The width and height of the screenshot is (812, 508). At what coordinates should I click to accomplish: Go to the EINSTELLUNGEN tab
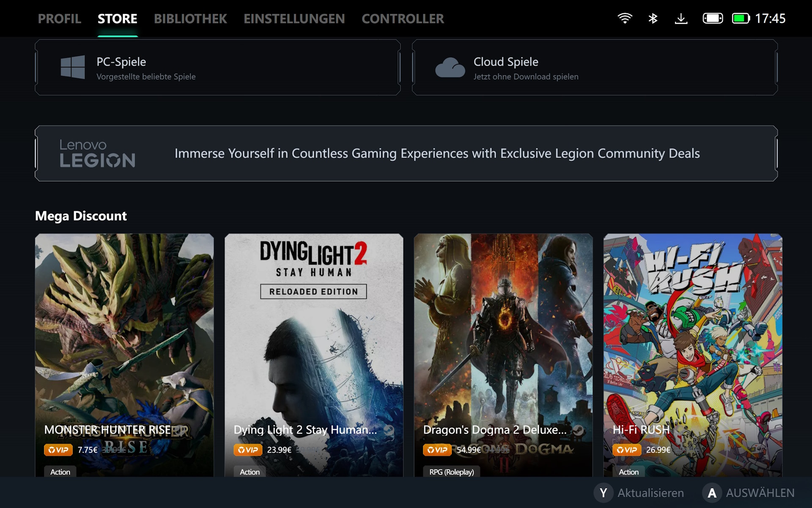pos(294,19)
